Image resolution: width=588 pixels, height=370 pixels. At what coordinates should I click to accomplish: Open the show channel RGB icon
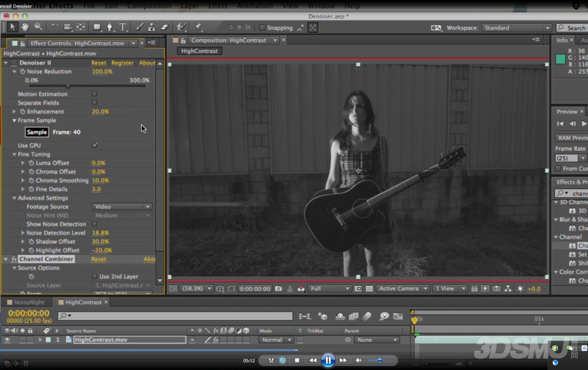click(x=301, y=289)
